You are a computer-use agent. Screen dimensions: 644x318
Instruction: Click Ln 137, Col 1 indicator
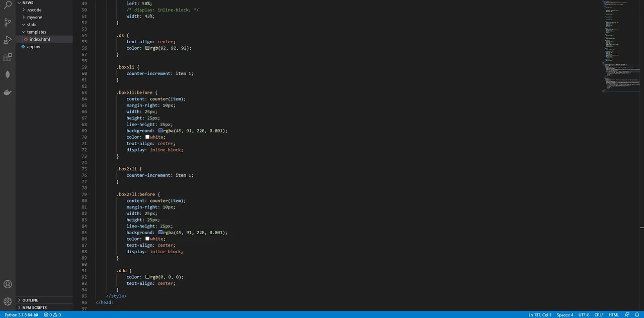[540, 315]
